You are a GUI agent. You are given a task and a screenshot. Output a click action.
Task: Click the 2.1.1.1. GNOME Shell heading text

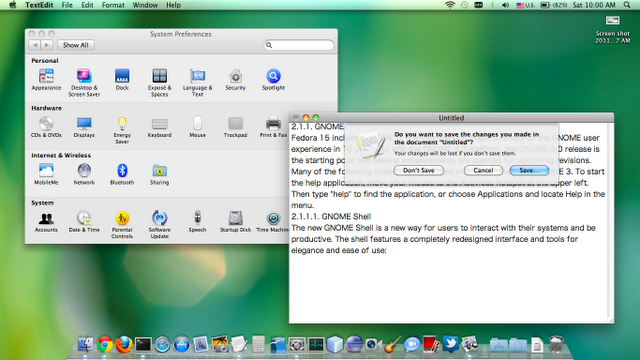(x=331, y=216)
